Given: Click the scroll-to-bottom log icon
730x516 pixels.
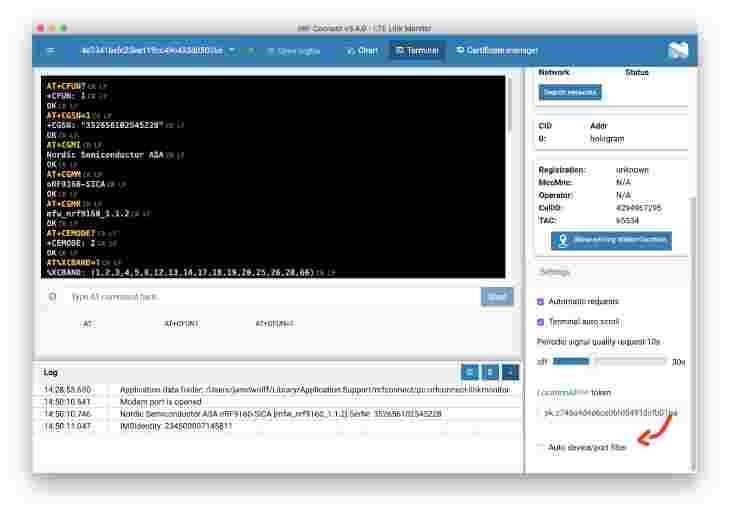Looking at the screenshot, I should (510, 372).
